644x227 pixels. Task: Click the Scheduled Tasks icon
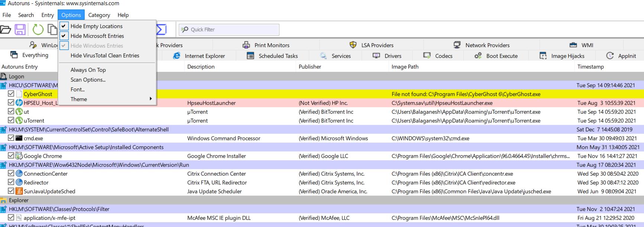tap(250, 56)
